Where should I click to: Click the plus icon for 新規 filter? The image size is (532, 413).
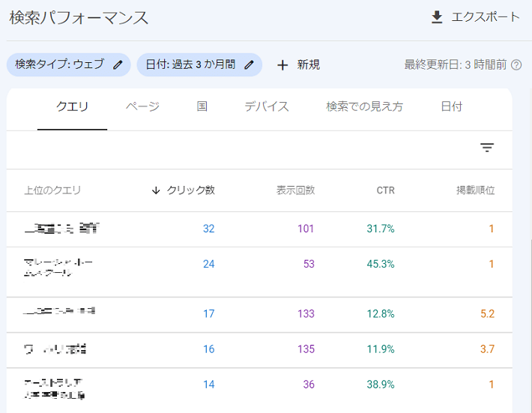click(282, 64)
